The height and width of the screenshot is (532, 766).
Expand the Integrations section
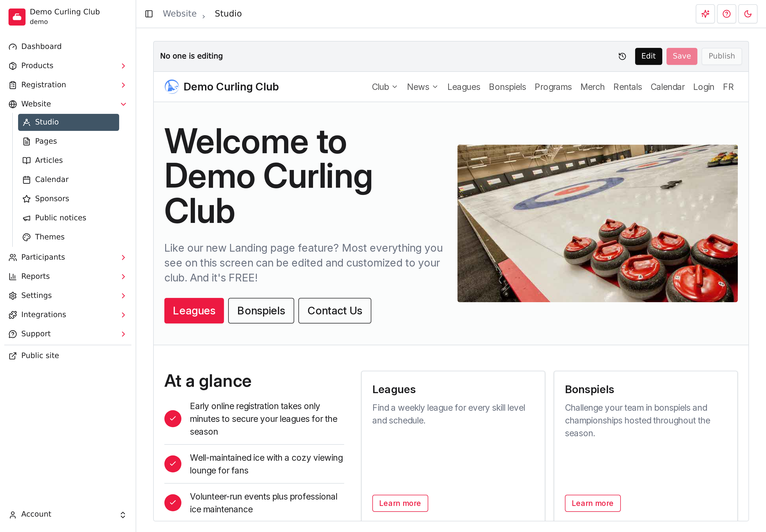[x=68, y=315]
